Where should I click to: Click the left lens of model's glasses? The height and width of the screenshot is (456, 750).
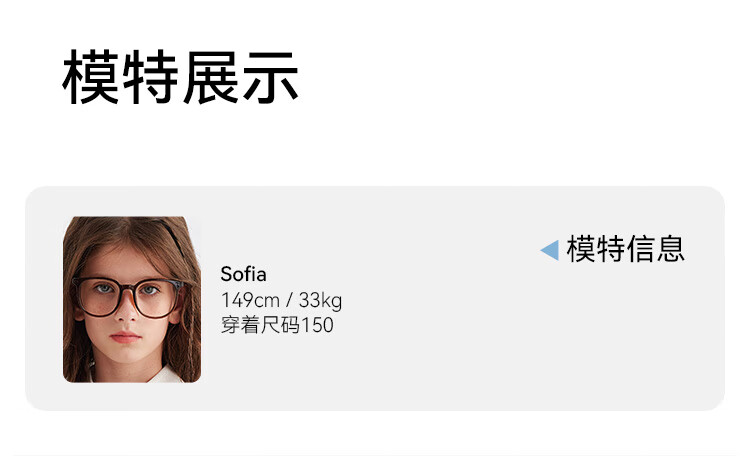pyautogui.click(x=100, y=296)
